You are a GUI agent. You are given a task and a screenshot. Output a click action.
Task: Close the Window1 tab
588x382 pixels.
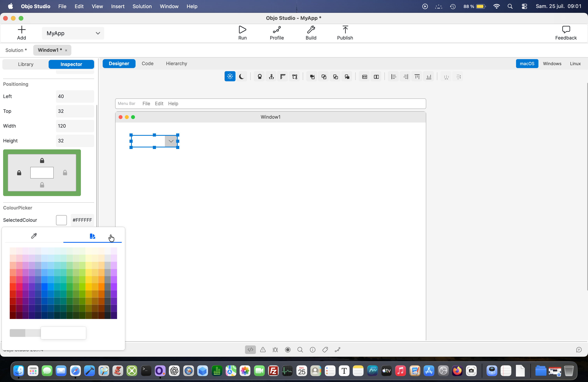point(66,50)
